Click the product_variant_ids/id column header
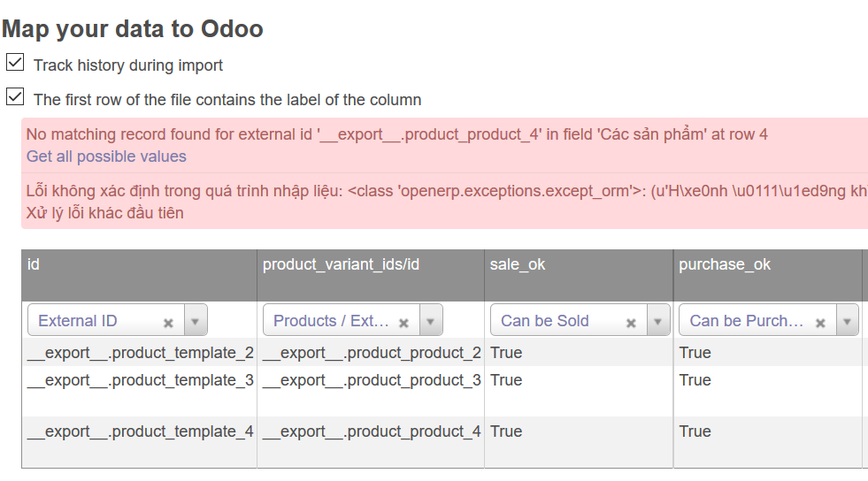868x481 pixels. click(371, 275)
